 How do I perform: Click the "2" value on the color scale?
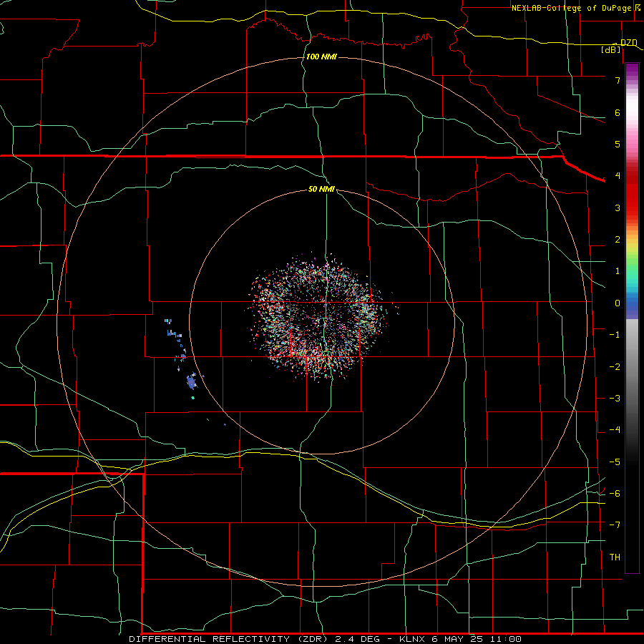click(x=618, y=240)
